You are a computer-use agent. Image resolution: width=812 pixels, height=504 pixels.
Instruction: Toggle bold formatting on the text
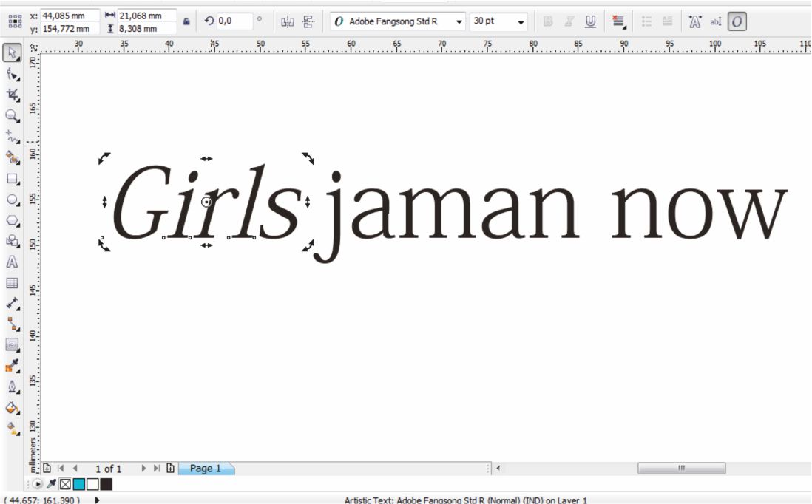547,21
